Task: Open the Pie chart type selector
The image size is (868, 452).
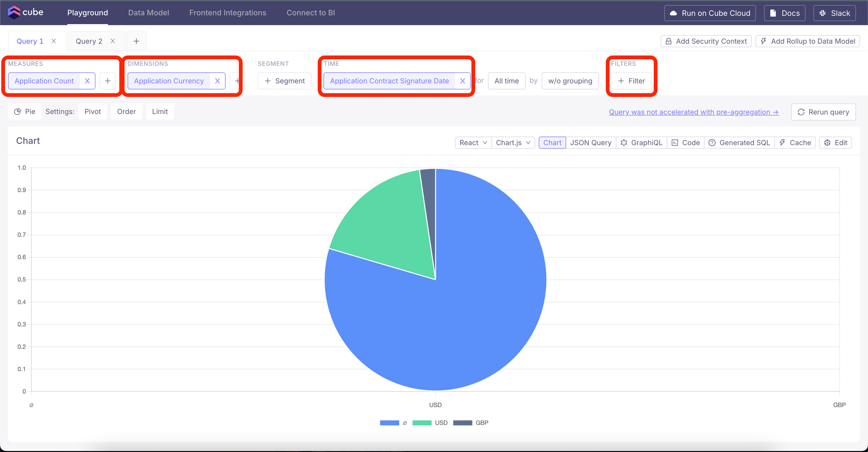Action: (x=25, y=111)
